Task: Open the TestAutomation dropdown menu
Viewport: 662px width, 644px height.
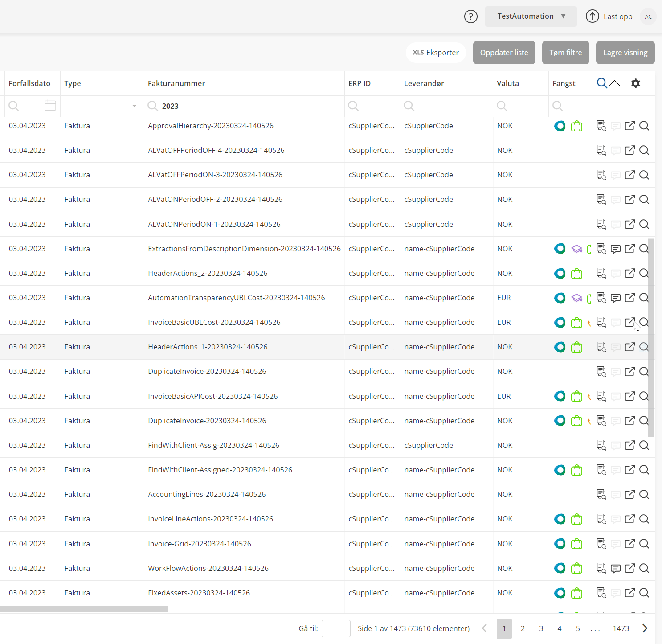Action: pos(531,16)
